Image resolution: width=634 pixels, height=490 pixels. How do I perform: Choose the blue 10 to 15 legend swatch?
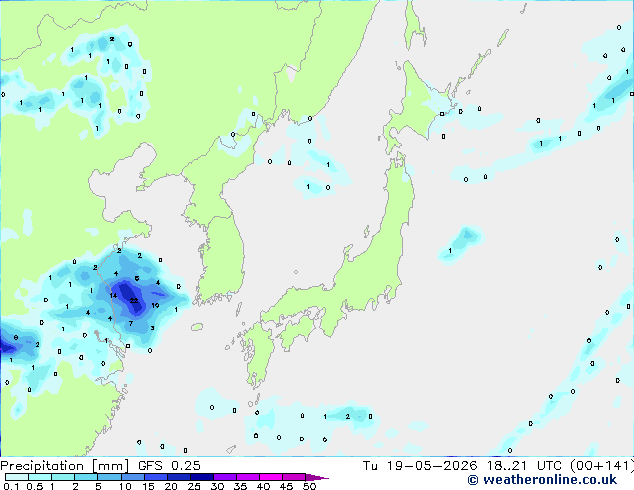pos(133,477)
